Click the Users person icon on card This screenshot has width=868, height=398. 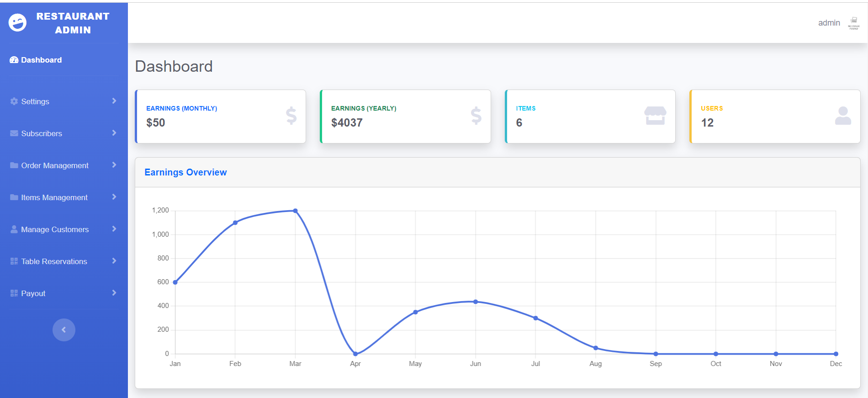[x=843, y=116]
